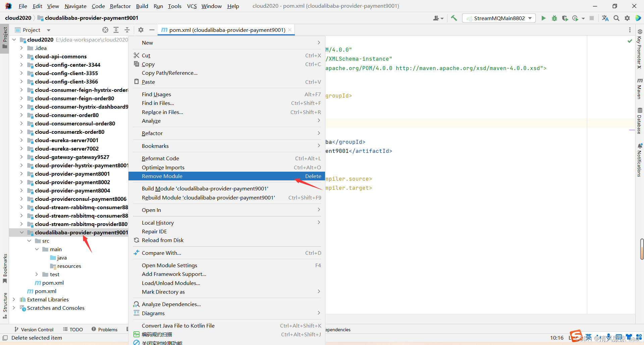Open the TODO tool window
Viewport: 644px width, 345px height.
pos(73,329)
